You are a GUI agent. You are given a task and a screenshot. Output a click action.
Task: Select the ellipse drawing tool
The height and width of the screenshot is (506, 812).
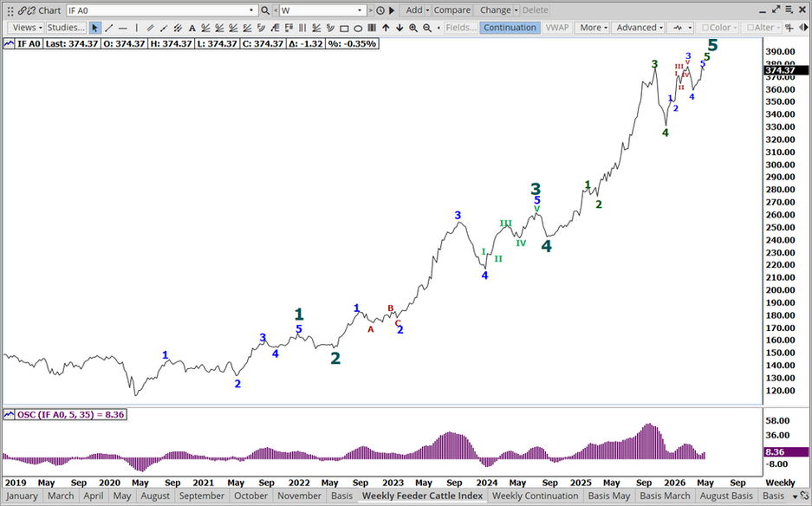coord(358,28)
